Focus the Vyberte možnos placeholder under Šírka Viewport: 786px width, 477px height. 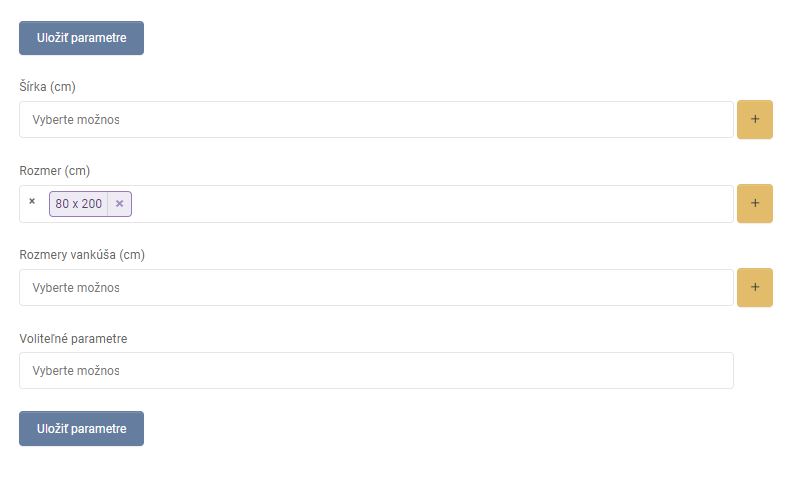pos(76,120)
